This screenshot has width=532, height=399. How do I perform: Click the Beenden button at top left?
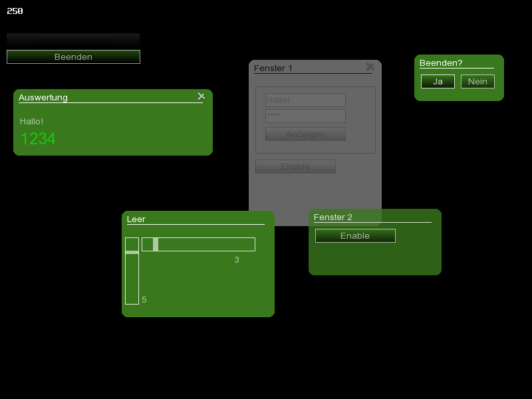[x=73, y=57]
